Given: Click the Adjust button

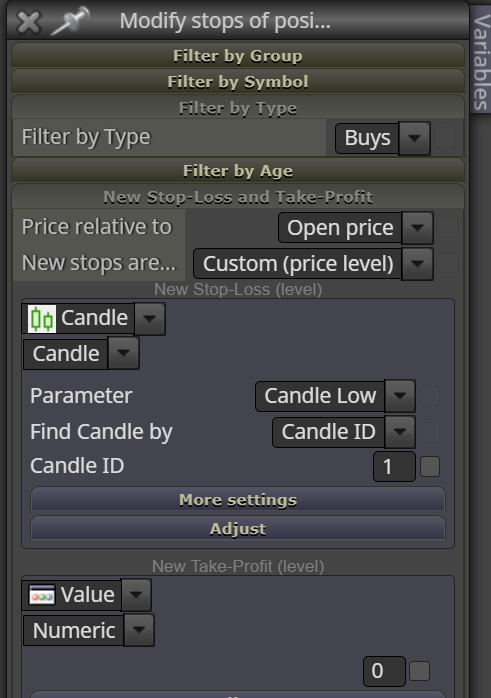Looking at the screenshot, I should (x=238, y=528).
